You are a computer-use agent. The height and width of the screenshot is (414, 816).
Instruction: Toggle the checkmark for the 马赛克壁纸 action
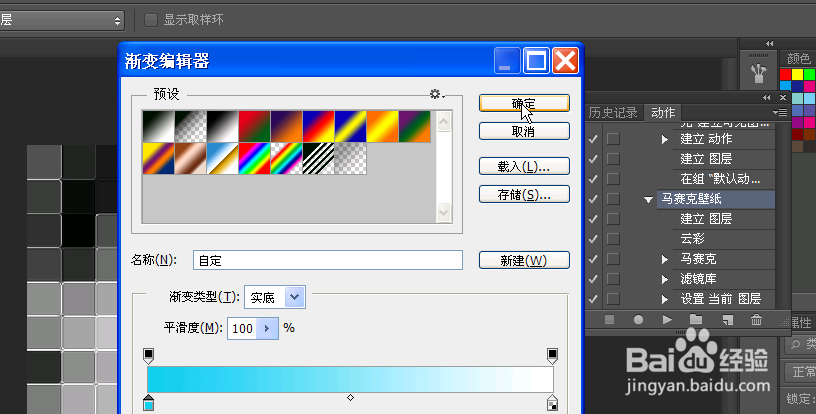pos(593,199)
